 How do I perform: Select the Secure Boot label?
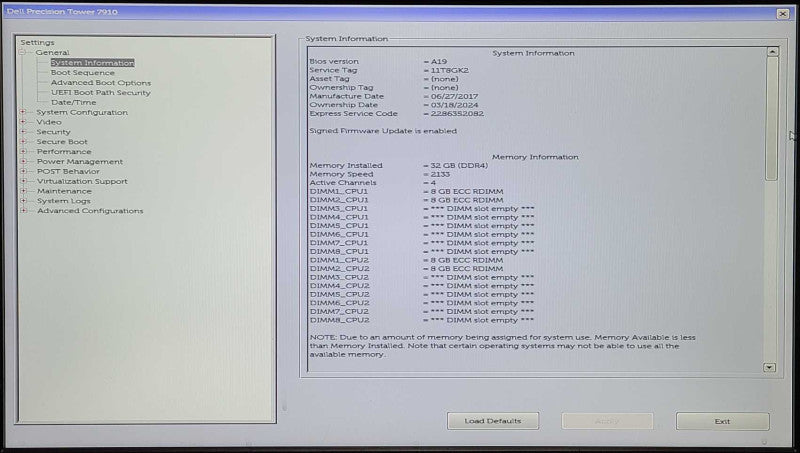(x=62, y=142)
